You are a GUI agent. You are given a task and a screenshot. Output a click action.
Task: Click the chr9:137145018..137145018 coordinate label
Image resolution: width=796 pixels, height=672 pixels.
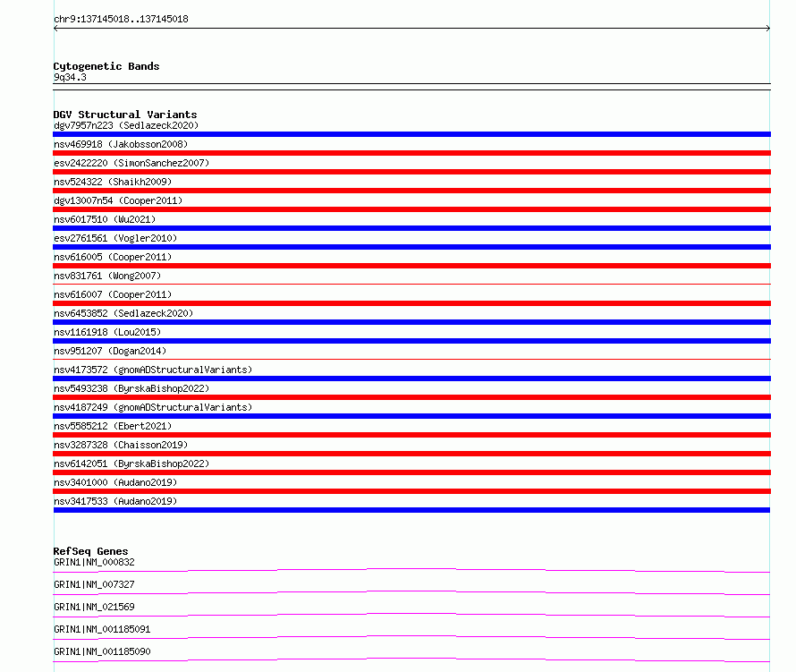pyautogui.click(x=121, y=19)
